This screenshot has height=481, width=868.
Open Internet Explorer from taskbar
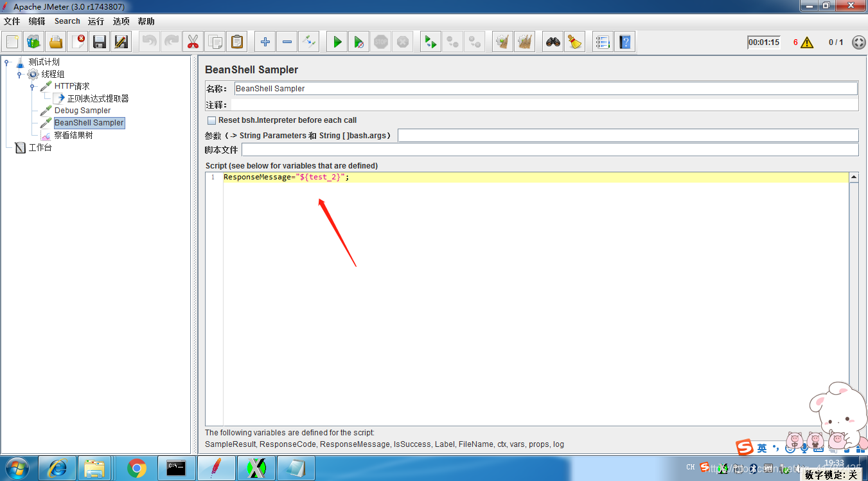pyautogui.click(x=57, y=469)
